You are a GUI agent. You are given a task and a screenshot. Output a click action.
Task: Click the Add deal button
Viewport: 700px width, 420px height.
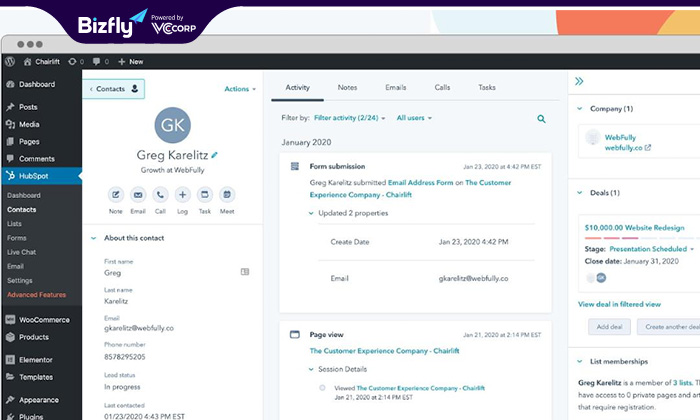[609, 327]
